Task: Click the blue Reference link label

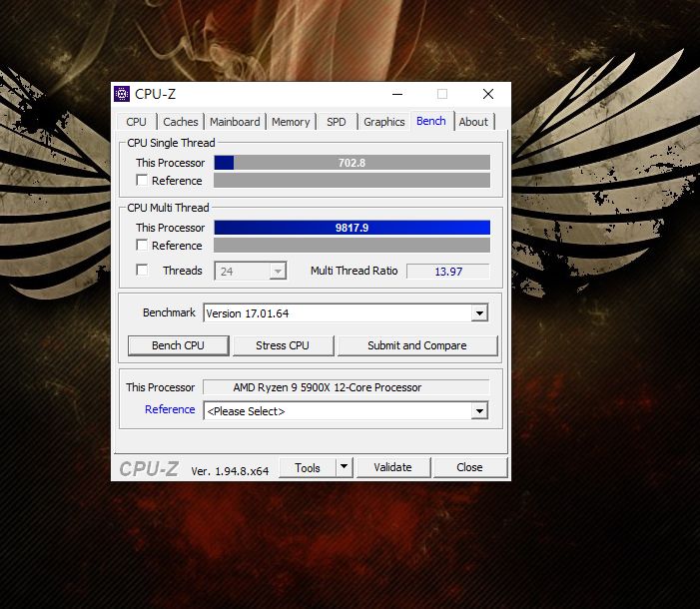Action: pos(170,409)
